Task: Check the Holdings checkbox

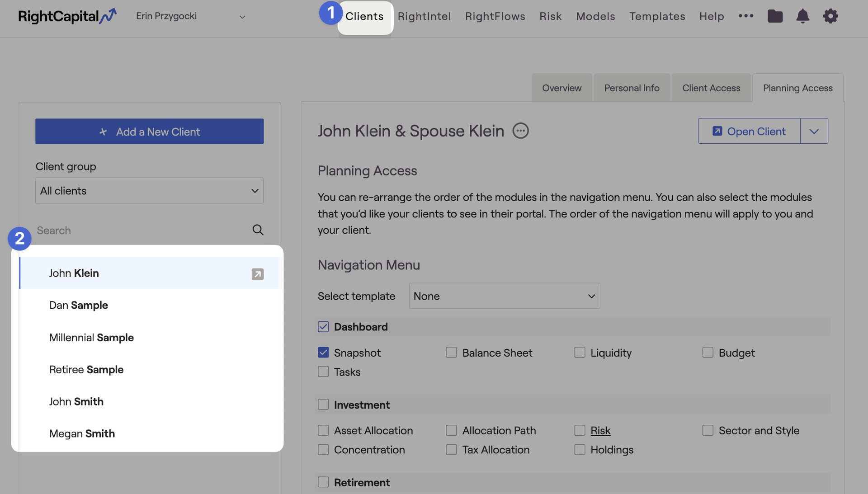Action: click(580, 450)
